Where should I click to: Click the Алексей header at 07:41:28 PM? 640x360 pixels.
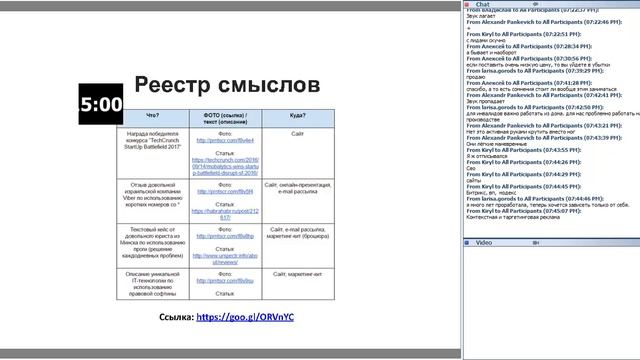click(x=529, y=83)
